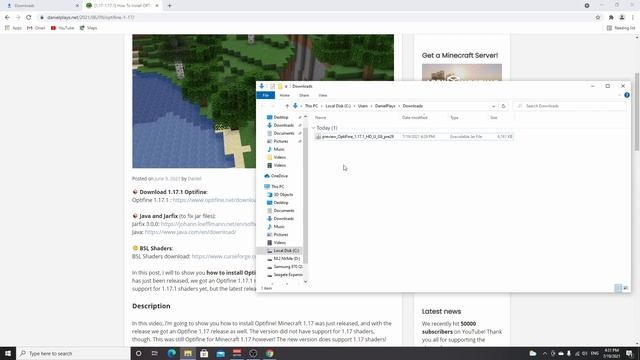Open the M.2 NVMe (D:) drive

click(x=287, y=259)
